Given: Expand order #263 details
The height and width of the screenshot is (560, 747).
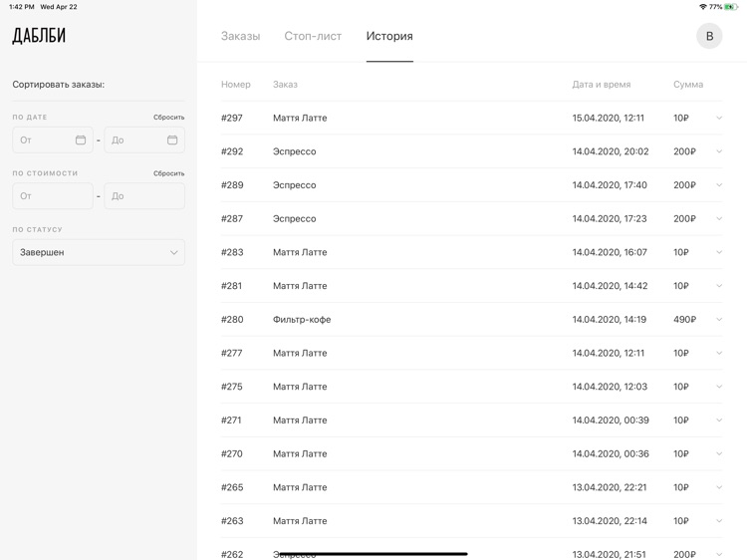Looking at the screenshot, I should click(719, 521).
